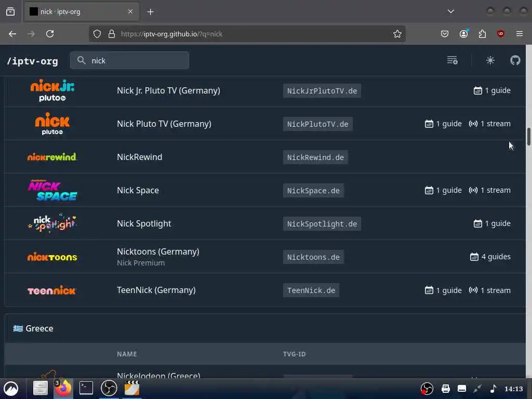Copy the NickRewind.de tvg-id

315,157
